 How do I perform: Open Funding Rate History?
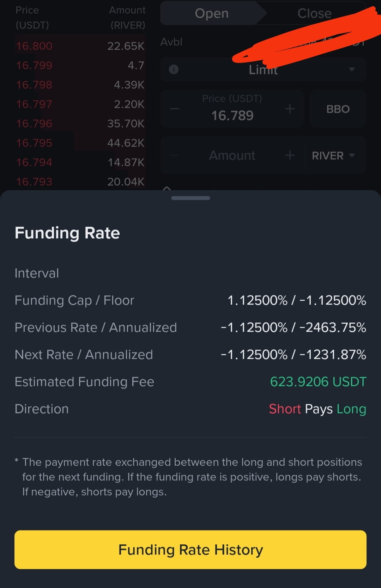(190, 550)
